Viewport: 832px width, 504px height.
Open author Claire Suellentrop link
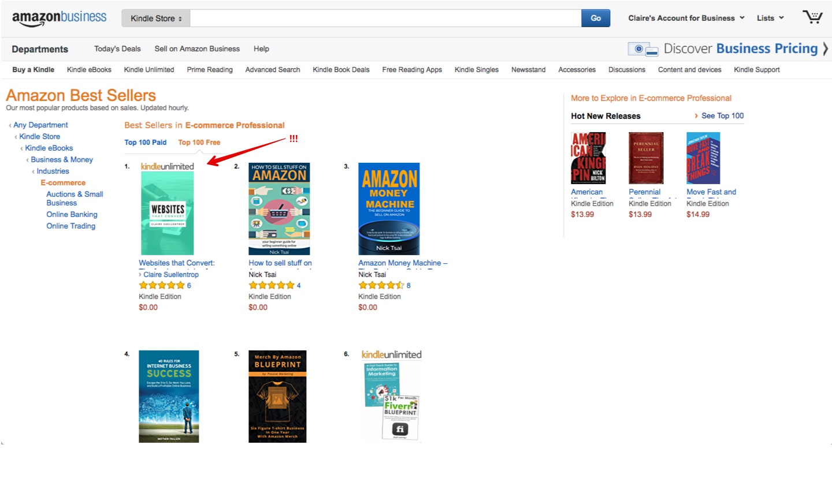(171, 275)
